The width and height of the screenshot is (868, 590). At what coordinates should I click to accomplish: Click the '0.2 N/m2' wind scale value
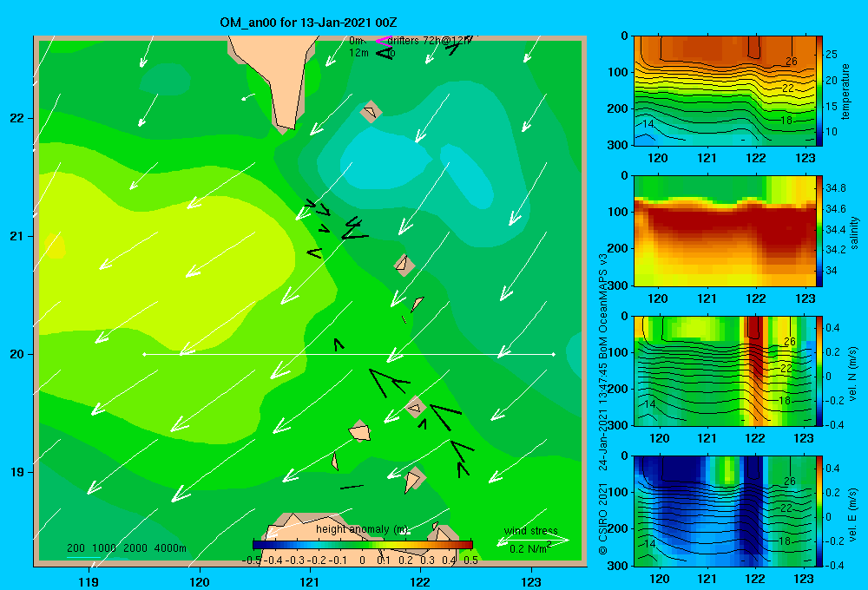point(529,548)
